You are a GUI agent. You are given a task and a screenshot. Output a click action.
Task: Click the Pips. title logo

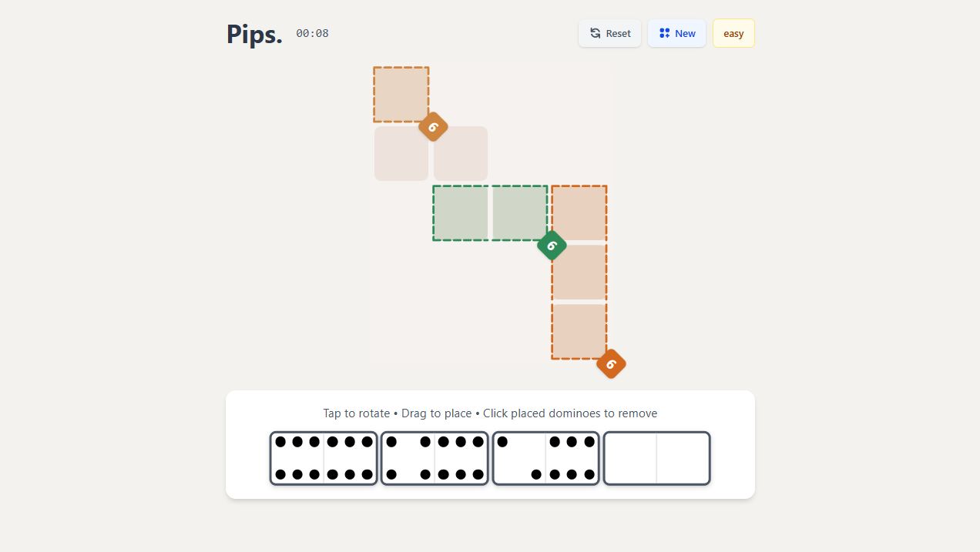click(254, 34)
